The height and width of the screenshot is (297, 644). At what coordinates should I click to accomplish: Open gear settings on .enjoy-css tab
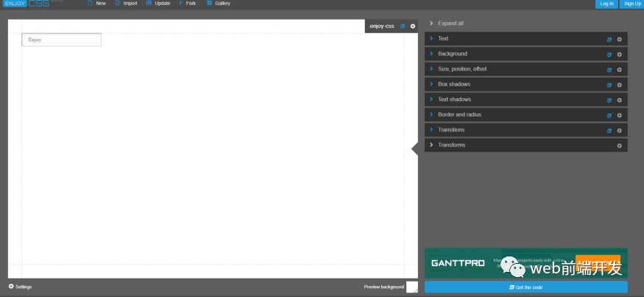413,26
